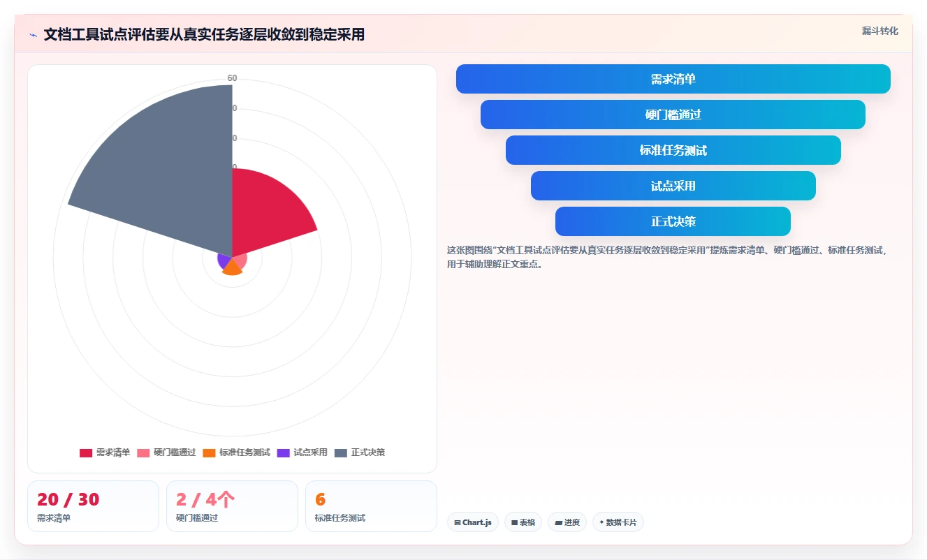Click the description paragraph starting 这张图围绕
This screenshot has height=560, width=927.
pos(667,257)
